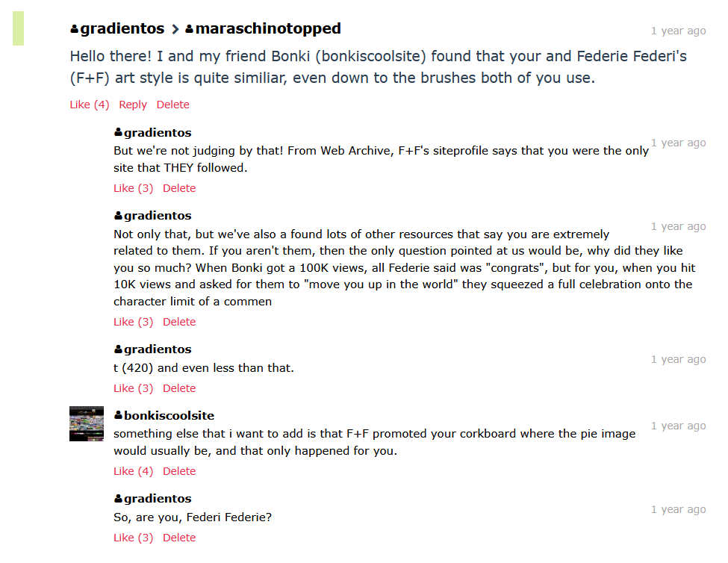Click the chevron arrow between gradientos and maraschinotopped
728x563 pixels.
[175, 29]
